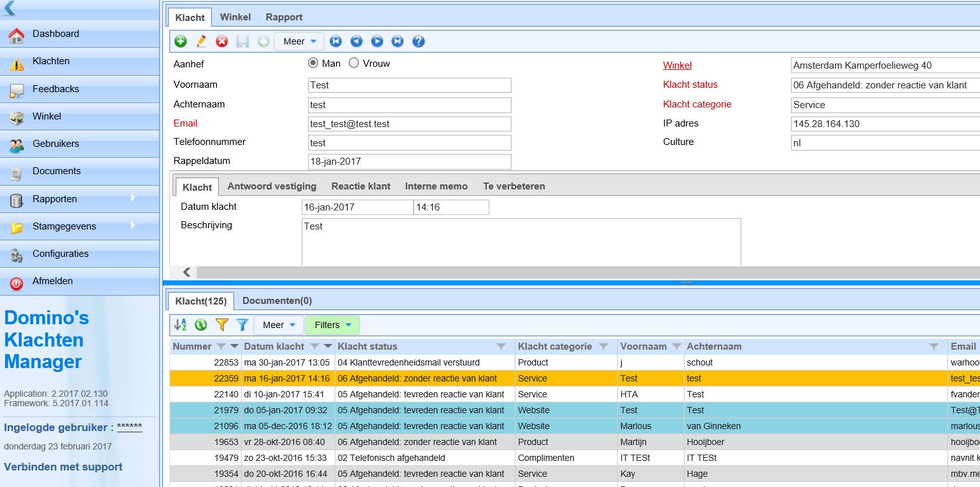Click the yellow funnel filter icon
This screenshot has height=487, width=980.
tap(221, 325)
